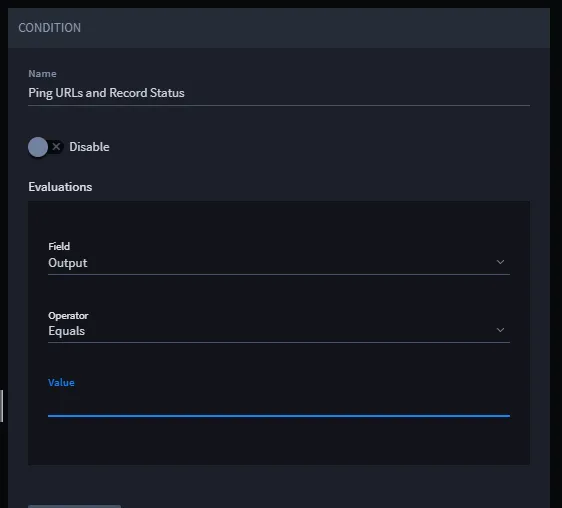The width and height of the screenshot is (562, 508).
Task: Click the Value input field
Action: 279,404
